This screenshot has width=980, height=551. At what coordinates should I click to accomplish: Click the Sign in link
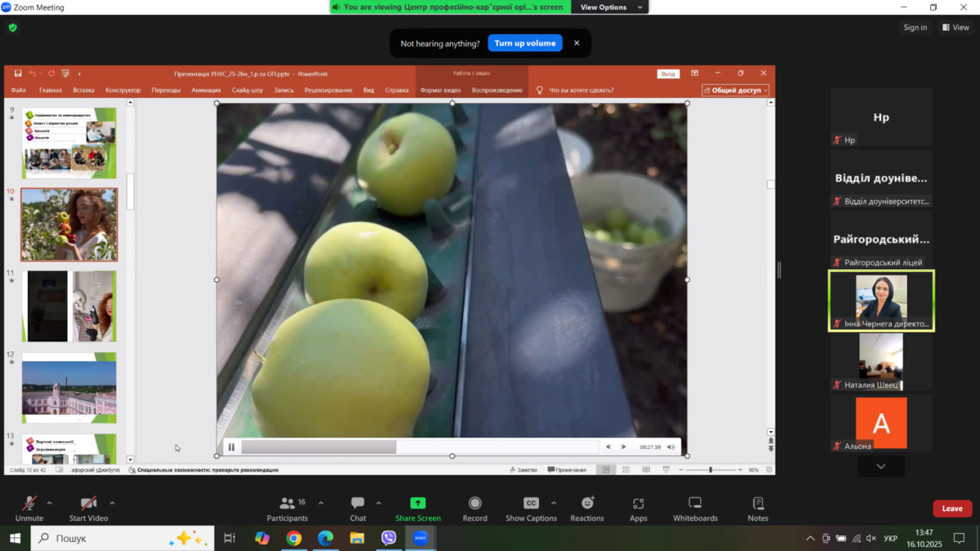tap(915, 28)
